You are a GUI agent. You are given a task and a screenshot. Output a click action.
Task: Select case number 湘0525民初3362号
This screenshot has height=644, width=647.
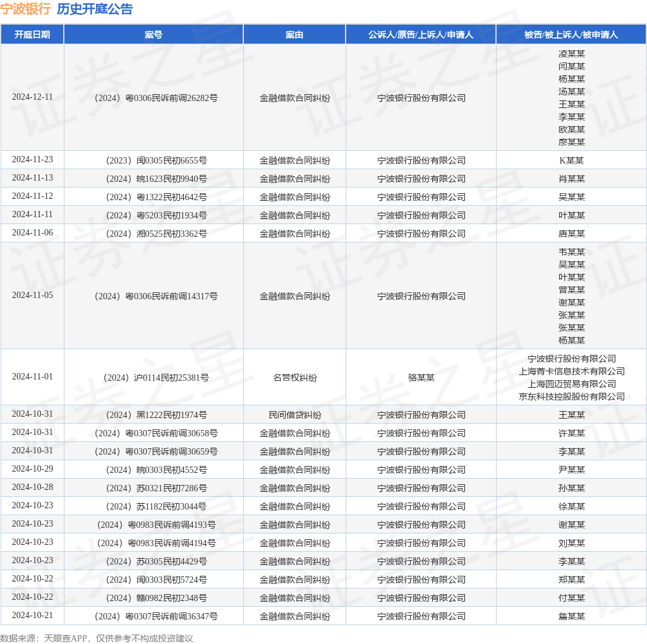pos(157,234)
